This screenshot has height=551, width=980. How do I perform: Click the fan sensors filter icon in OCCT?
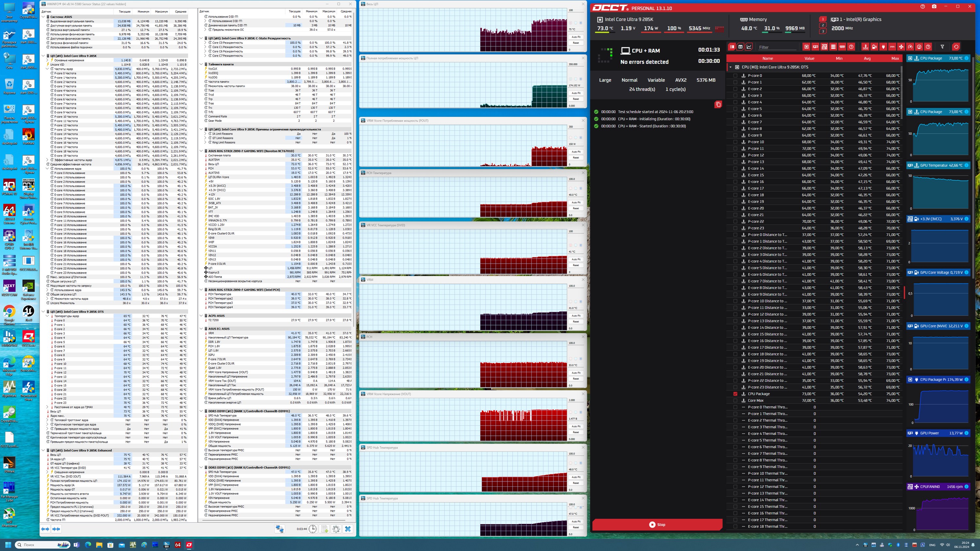901,47
